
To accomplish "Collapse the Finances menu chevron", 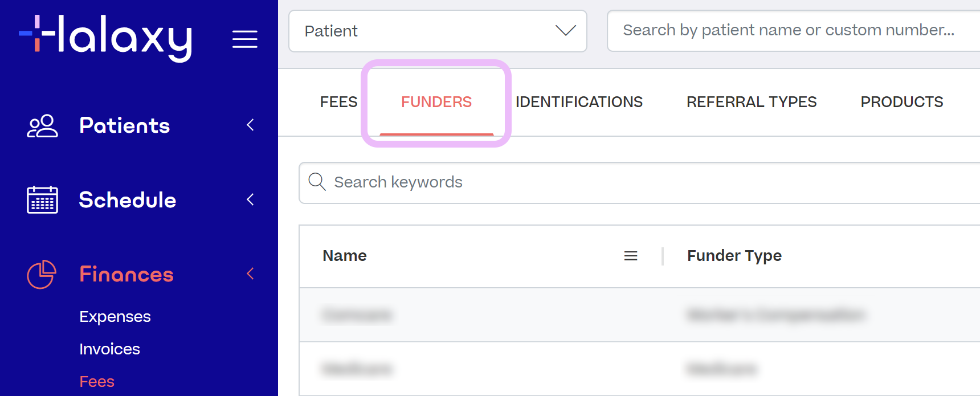I will (x=250, y=274).
